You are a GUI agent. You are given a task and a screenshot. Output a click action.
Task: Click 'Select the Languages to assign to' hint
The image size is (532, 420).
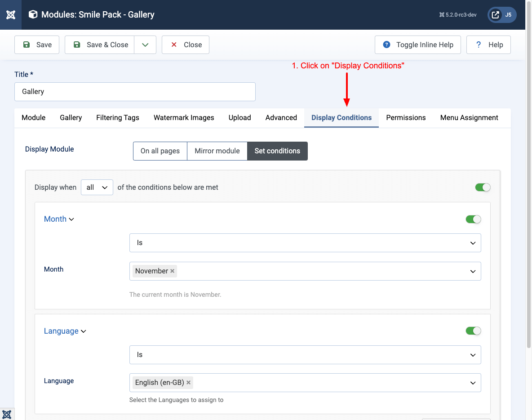coord(177,400)
